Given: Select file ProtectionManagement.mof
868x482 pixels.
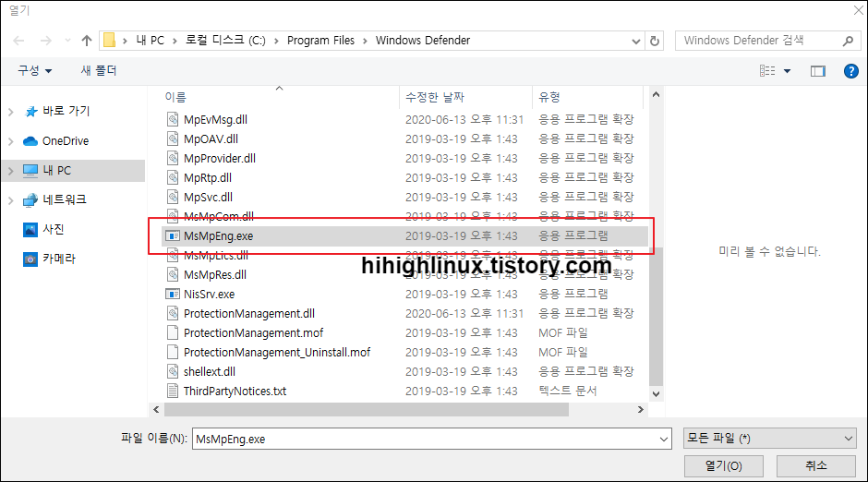Looking at the screenshot, I should (x=254, y=332).
